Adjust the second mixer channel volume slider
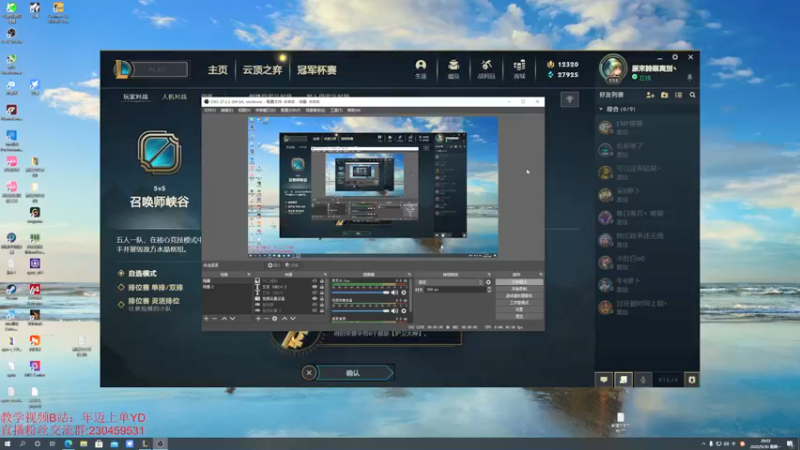 [x=360, y=311]
